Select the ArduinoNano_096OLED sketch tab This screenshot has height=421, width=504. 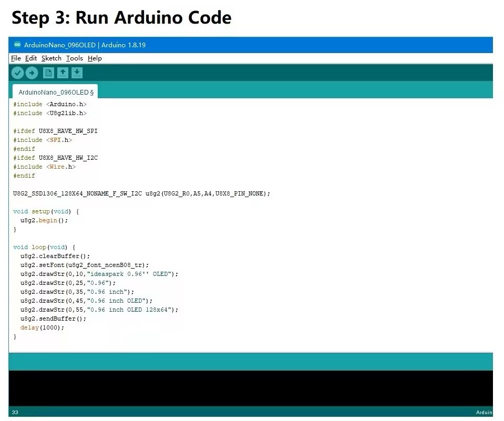pyautogui.click(x=55, y=92)
